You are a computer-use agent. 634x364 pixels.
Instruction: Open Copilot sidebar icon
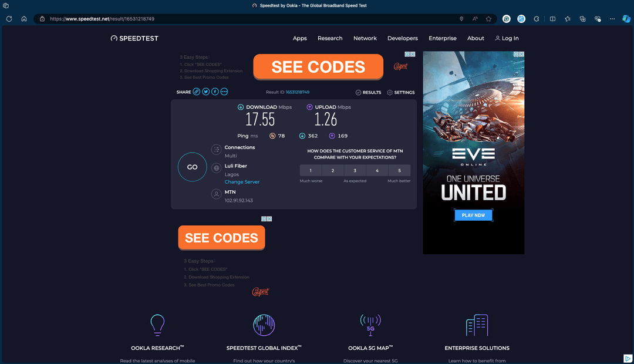click(626, 19)
